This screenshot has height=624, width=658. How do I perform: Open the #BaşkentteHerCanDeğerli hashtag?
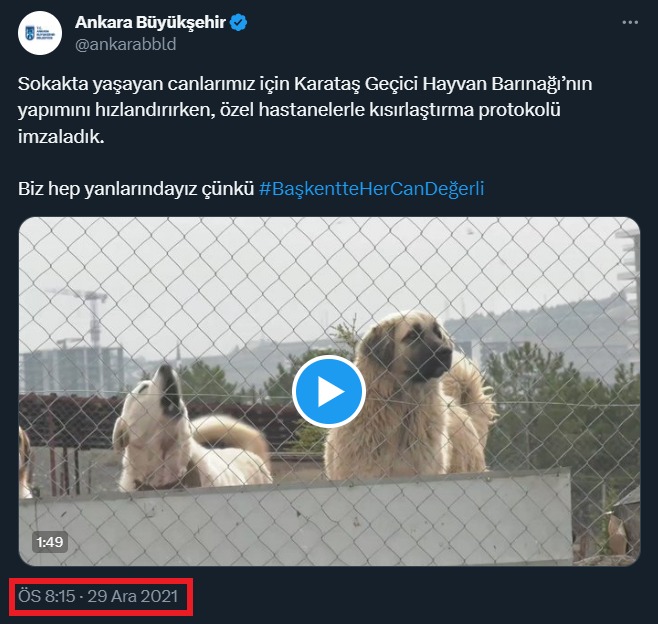[x=371, y=189]
